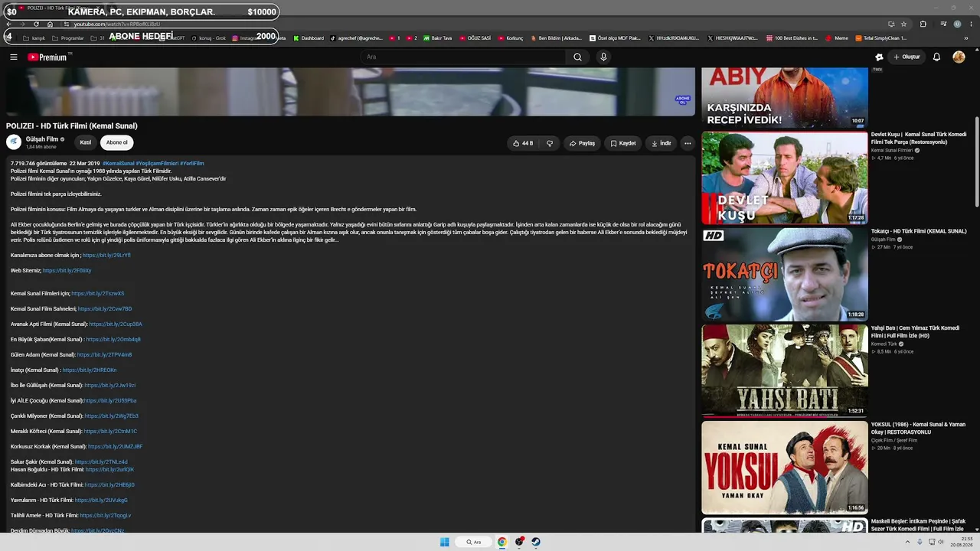This screenshot has height=551, width=980.
Task: Click the page vertical scrollbar thumb
Action: coord(976,161)
